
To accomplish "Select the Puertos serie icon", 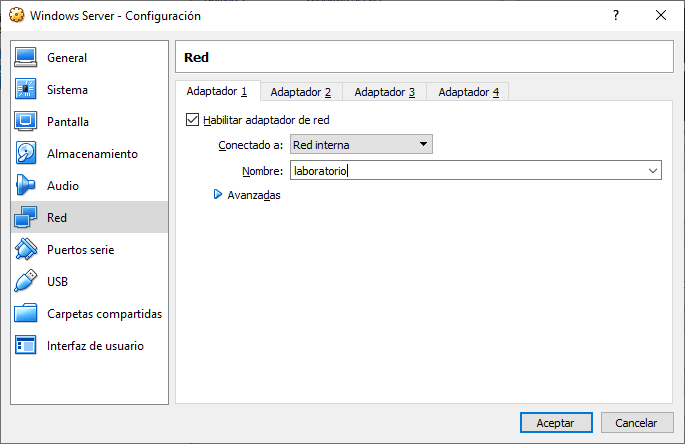I will tap(27, 250).
